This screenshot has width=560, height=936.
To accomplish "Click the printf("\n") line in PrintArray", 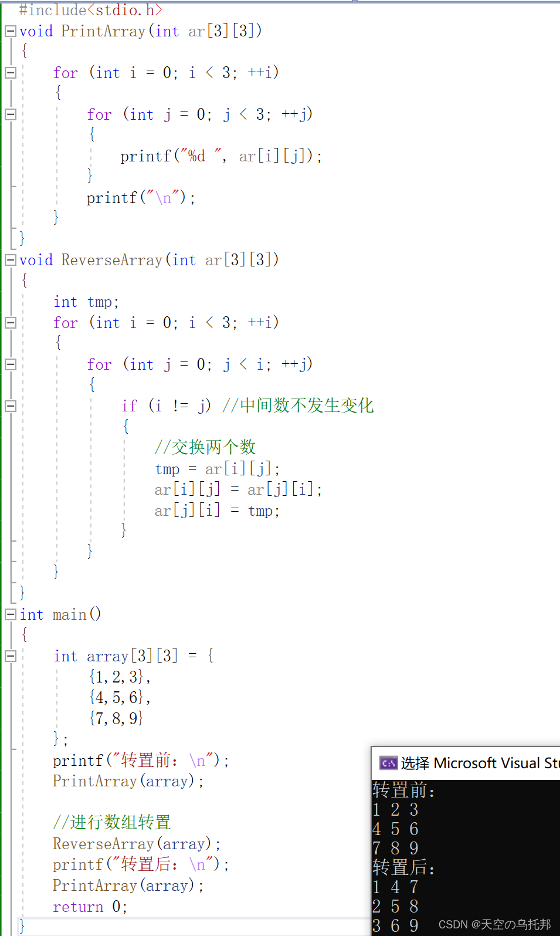I will click(141, 198).
